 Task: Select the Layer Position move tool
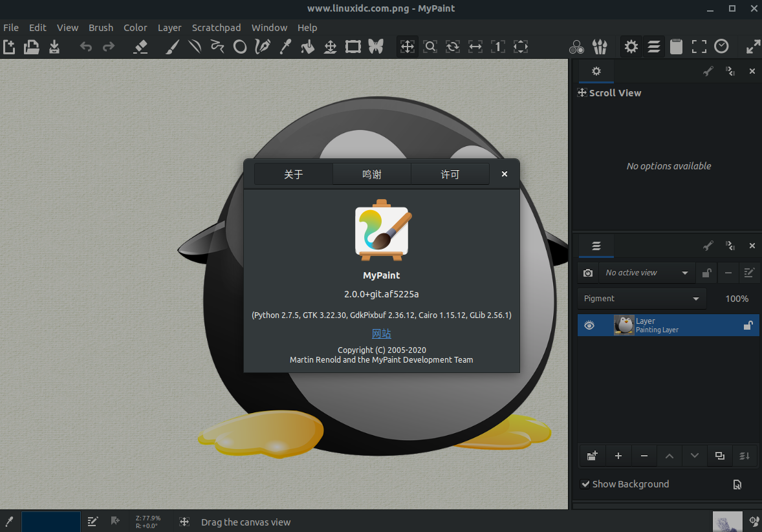tap(331, 47)
